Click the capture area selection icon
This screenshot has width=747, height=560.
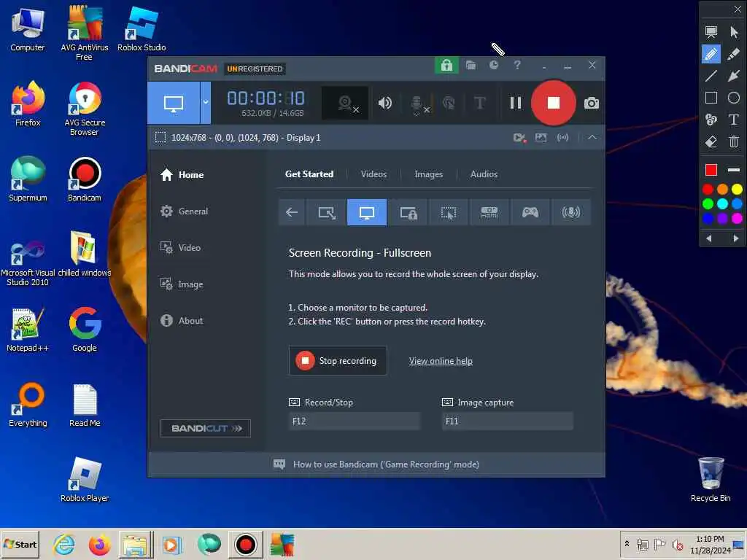[160, 138]
